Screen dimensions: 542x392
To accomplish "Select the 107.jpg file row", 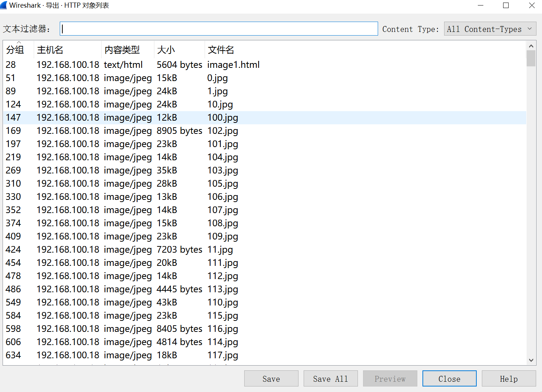I will (x=265, y=210).
